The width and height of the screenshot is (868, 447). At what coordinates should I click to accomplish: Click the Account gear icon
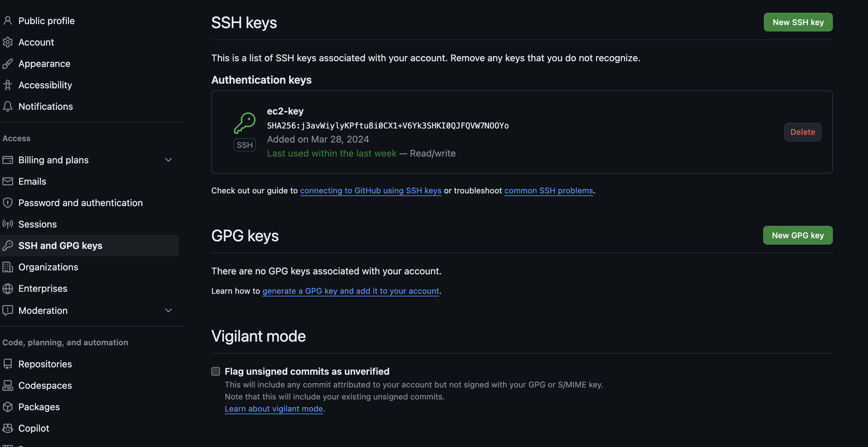8,42
